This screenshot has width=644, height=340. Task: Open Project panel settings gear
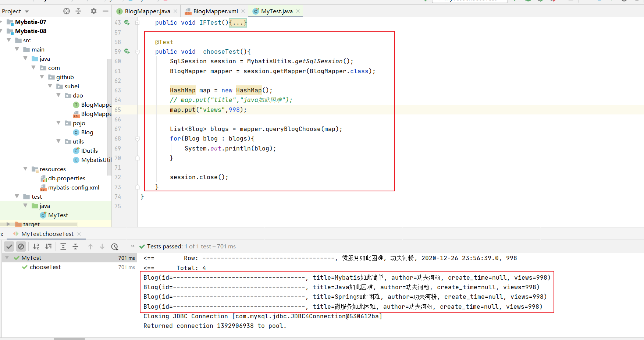tap(94, 11)
